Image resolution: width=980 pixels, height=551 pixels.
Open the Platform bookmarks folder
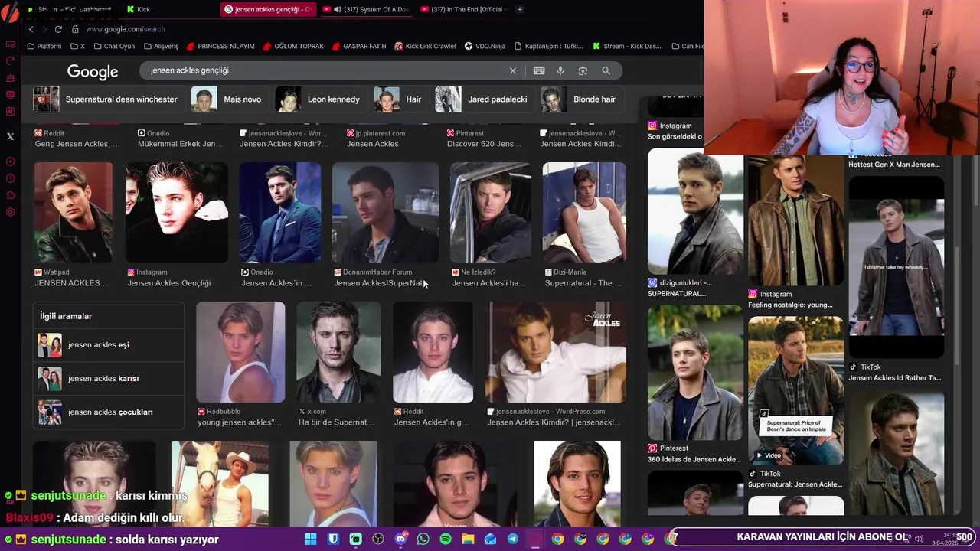(x=44, y=46)
